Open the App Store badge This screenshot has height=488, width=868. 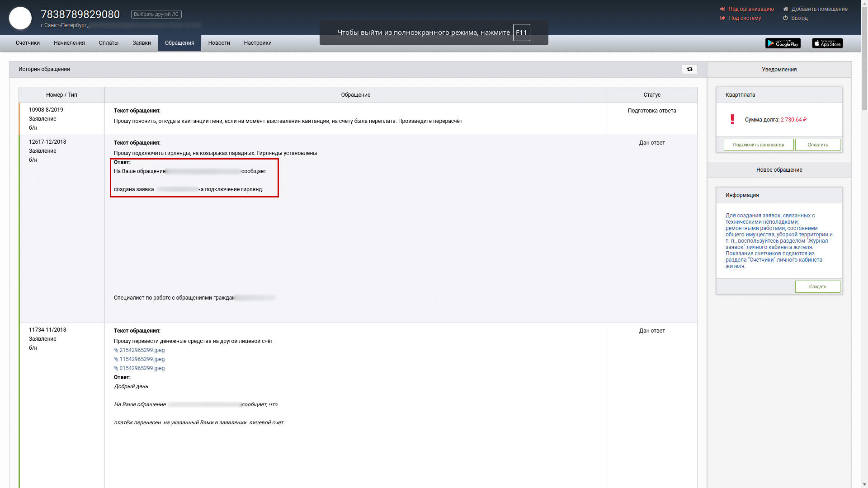pyautogui.click(x=827, y=43)
